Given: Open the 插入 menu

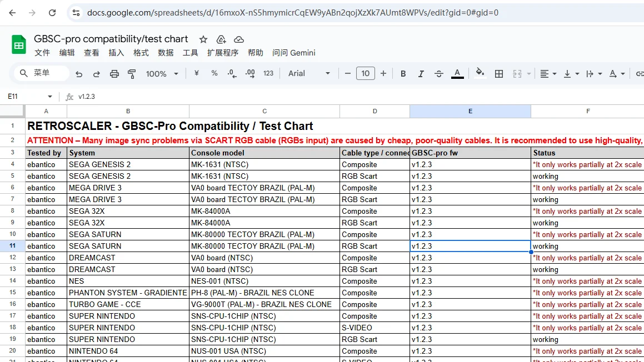Looking at the screenshot, I should (x=116, y=53).
